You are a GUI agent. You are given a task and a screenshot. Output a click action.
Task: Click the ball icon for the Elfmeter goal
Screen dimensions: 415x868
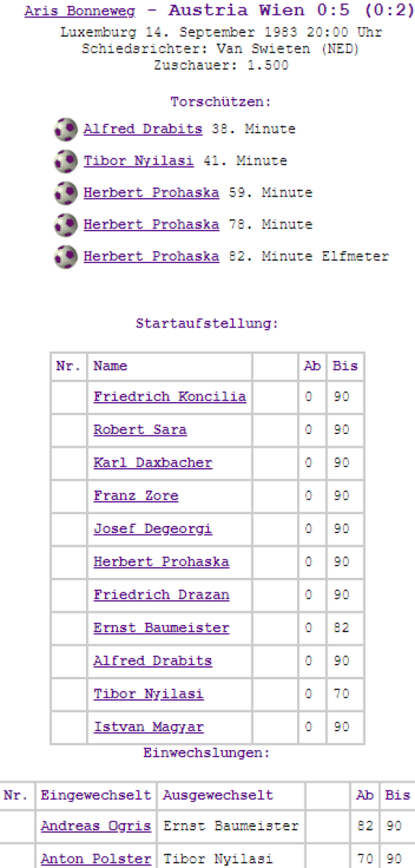click(66, 258)
